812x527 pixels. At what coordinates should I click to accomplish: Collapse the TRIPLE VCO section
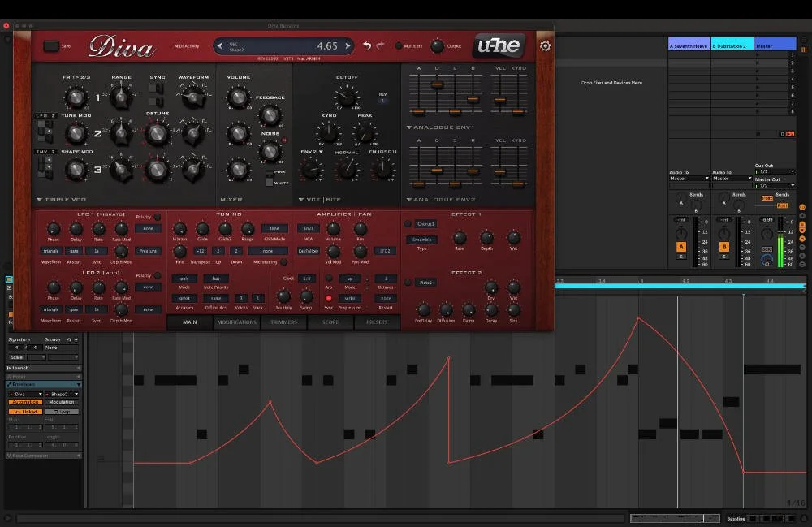pos(38,198)
